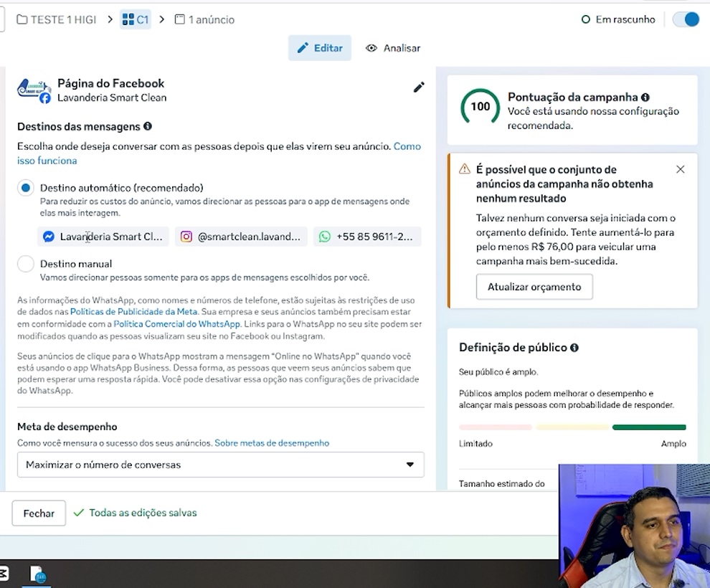
Task: Open Políticas de Publicidade da Meta link
Action: [x=133, y=311]
